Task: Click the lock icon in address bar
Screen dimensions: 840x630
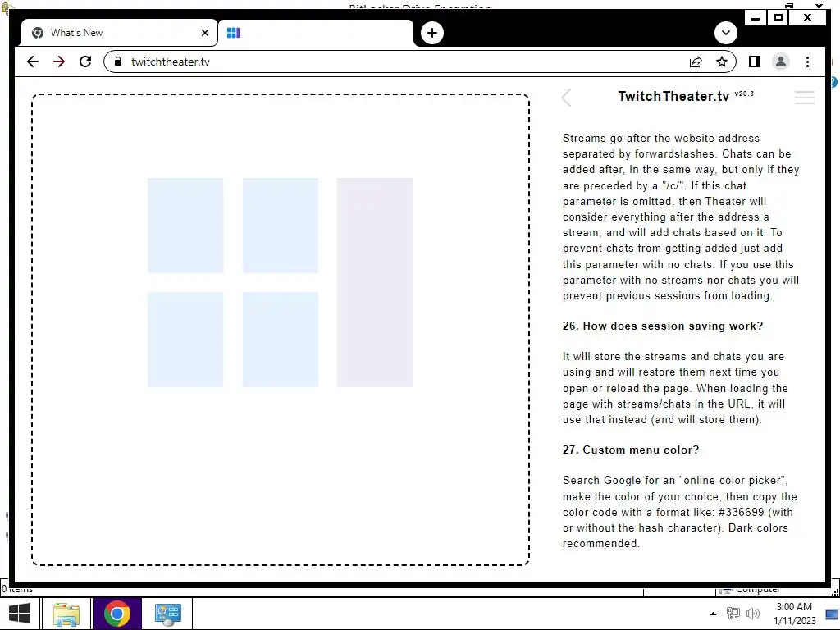Action: tap(118, 61)
